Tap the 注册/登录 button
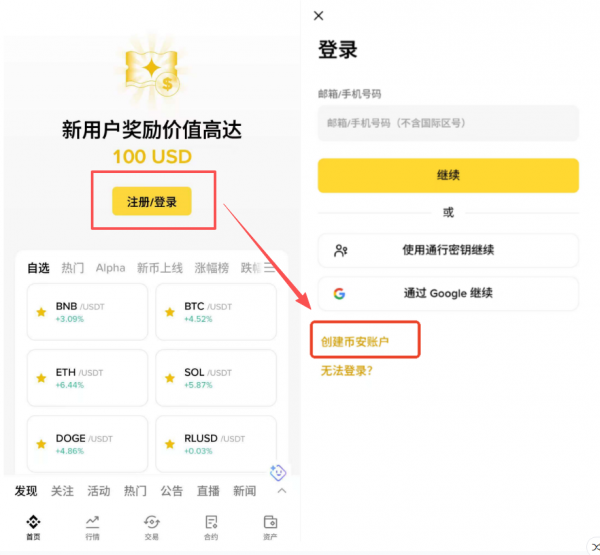 [x=152, y=201]
